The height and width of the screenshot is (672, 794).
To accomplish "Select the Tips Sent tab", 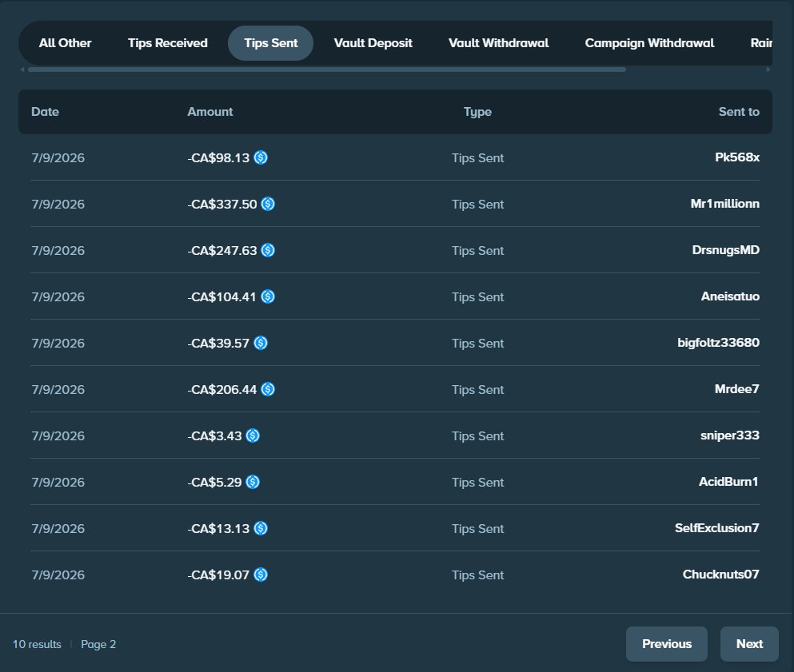I will point(271,43).
